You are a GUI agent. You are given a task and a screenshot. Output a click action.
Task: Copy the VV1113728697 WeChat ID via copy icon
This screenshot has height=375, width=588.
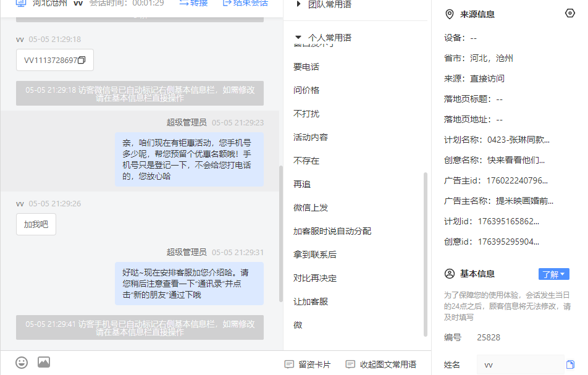[82, 60]
